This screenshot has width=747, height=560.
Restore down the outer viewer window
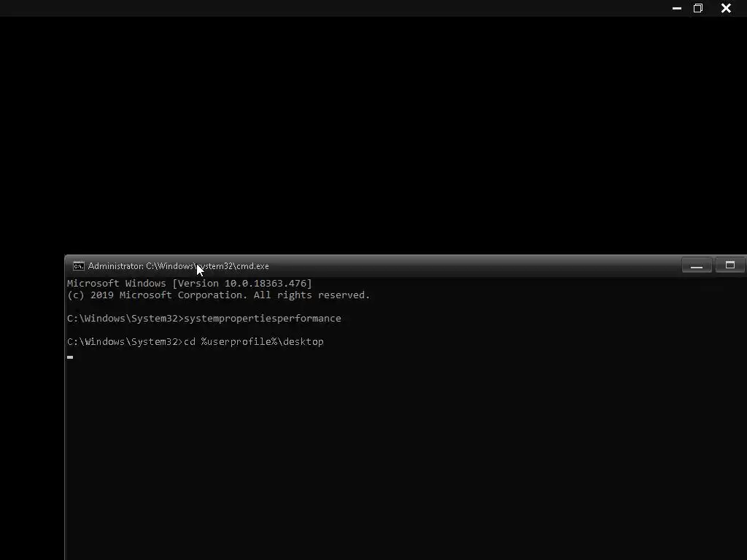698,8
